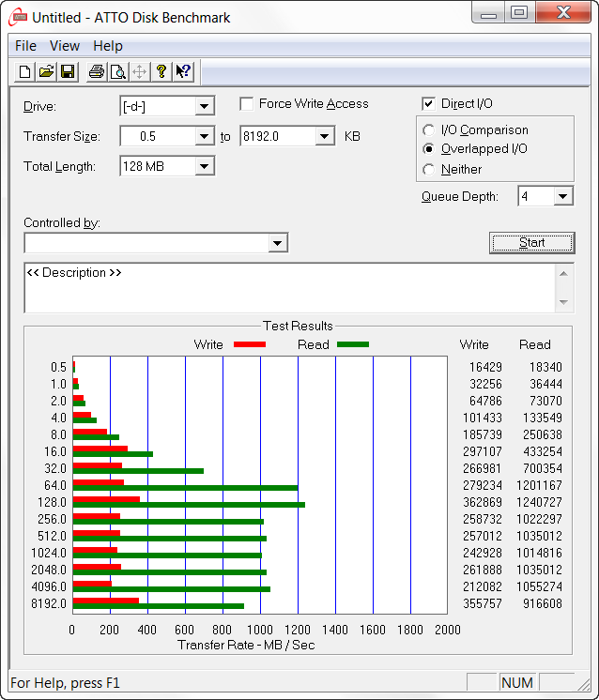The height and width of the screenshot is (700, 599).
Task: Select the Neither radio button
Action: 428,169
